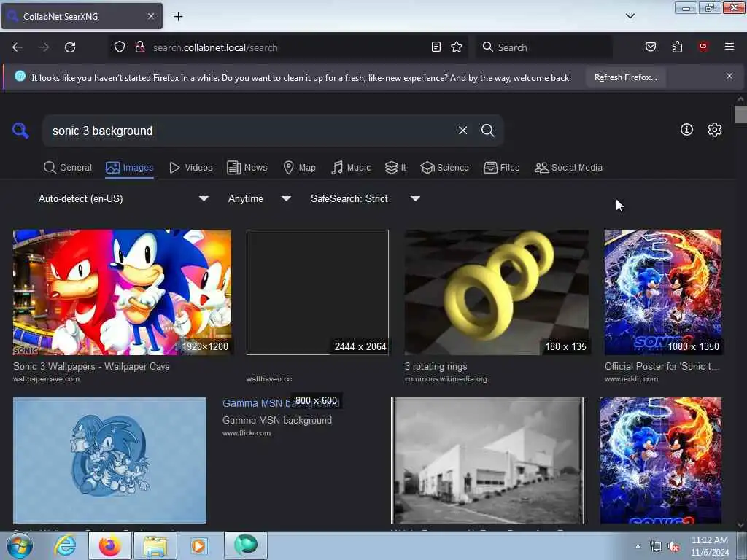747x560 pixels.
Task: Open the Pocket save icon
Action: (650, 47)
